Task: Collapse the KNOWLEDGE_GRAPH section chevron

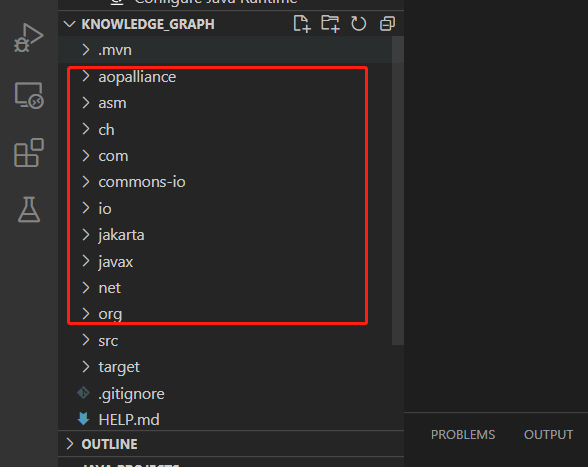Action: click(x=69, y=24)
